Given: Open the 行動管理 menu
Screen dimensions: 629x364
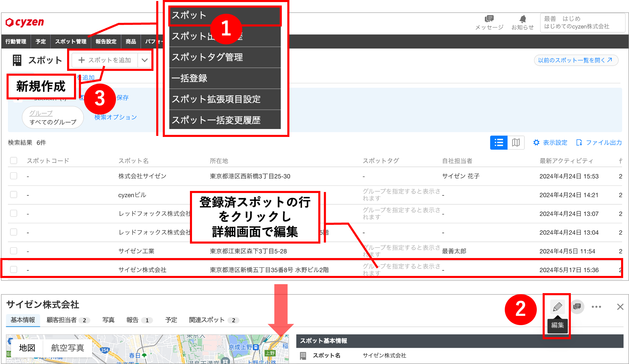Looking at the screenshot, I should point(16,42).
